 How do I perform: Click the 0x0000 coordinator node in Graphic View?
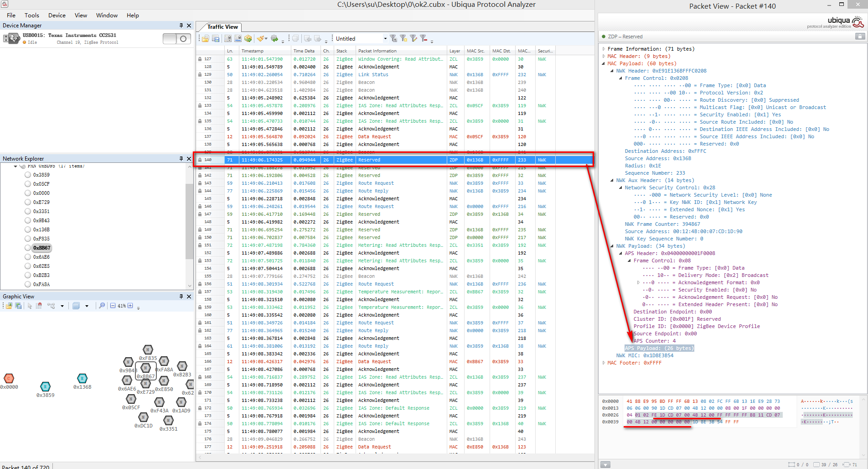(9, 378)
